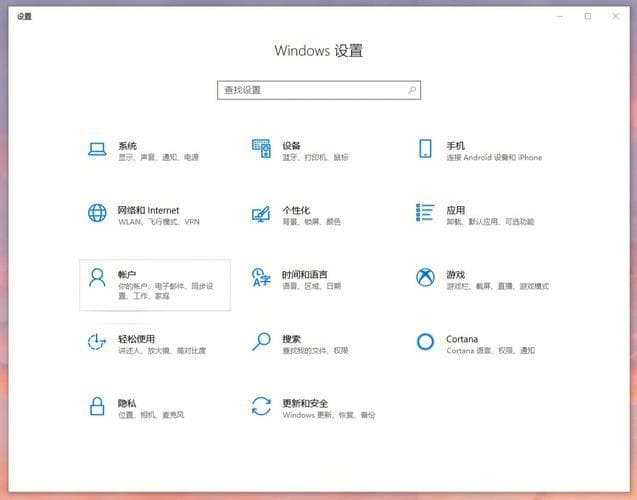Screen dimensions: 637x500
Task: Click the 设备 keyboard and speaker icon
Action: click(x=261, y=148)
